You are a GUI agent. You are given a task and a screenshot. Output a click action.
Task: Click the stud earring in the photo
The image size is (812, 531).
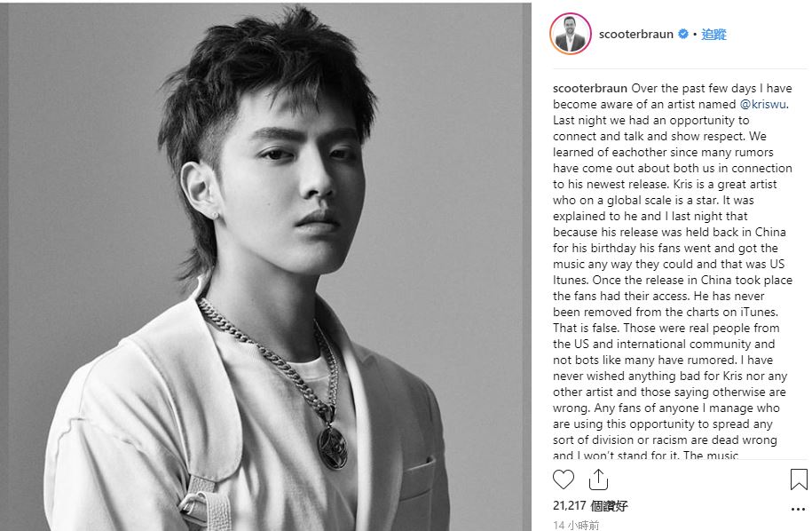click(x=215, y=216)
